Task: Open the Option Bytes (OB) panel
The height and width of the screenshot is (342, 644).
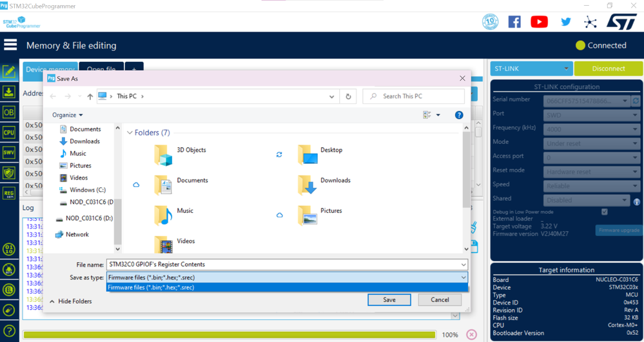Action: click(9, 112)
